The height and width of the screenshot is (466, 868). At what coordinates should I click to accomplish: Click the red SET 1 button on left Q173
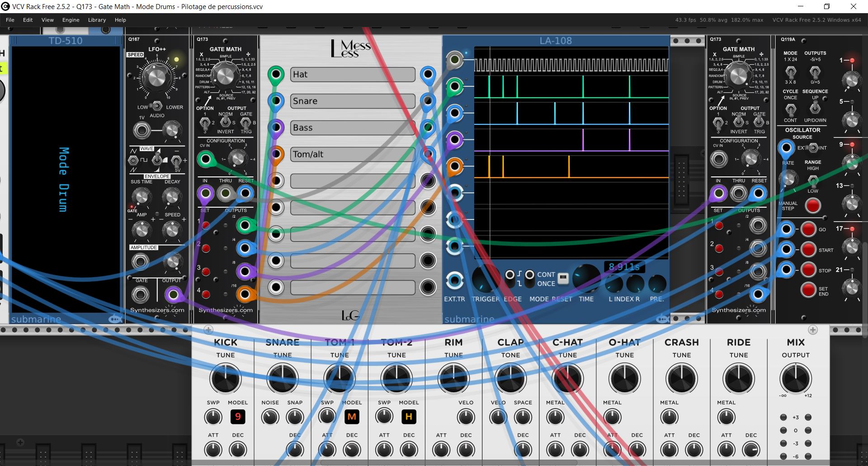(206, 225)
